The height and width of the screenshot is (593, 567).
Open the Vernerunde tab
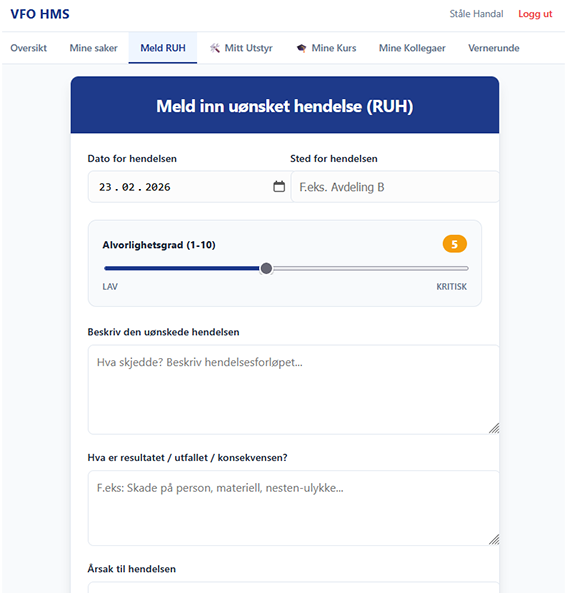[x=494, y=48]
